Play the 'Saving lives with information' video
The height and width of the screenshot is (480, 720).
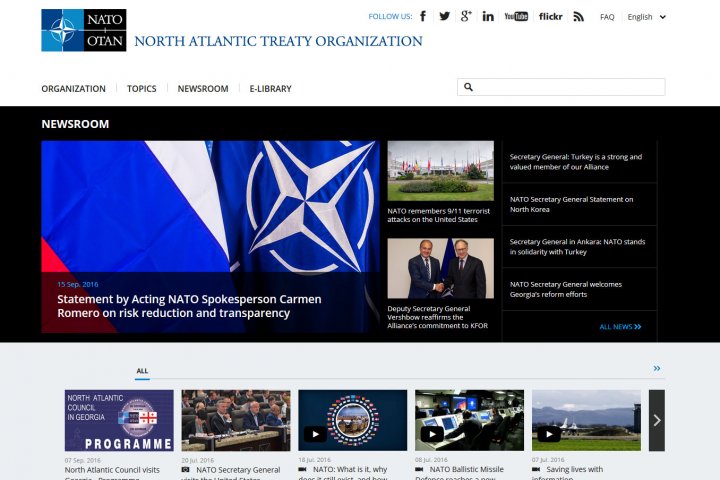[x=549, y=434]
